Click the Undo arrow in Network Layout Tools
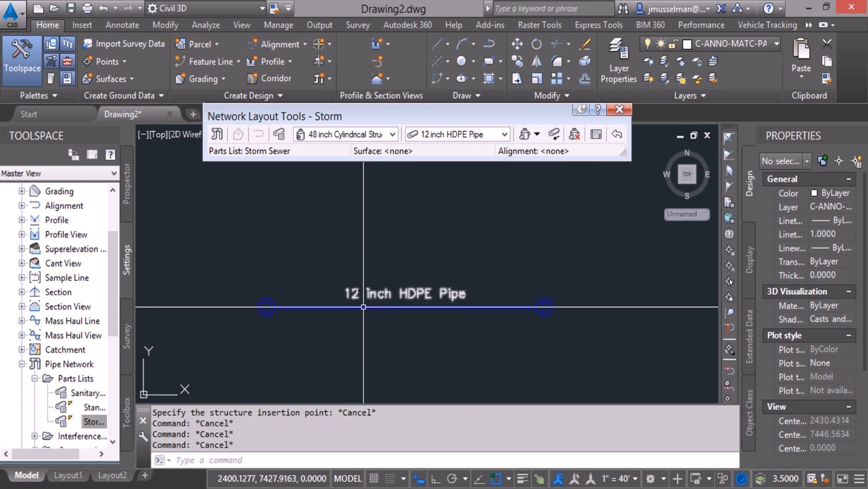The image size is (868, 489). tap(617, 134)
